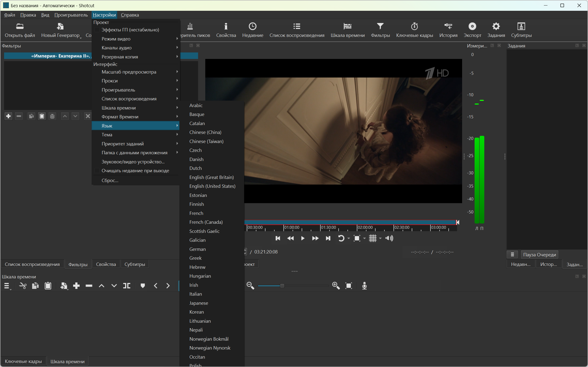This screenshot has width=588, height=367.
Task: Toggle the GPU effects checkbox
Action: click(x=97, y=30)
